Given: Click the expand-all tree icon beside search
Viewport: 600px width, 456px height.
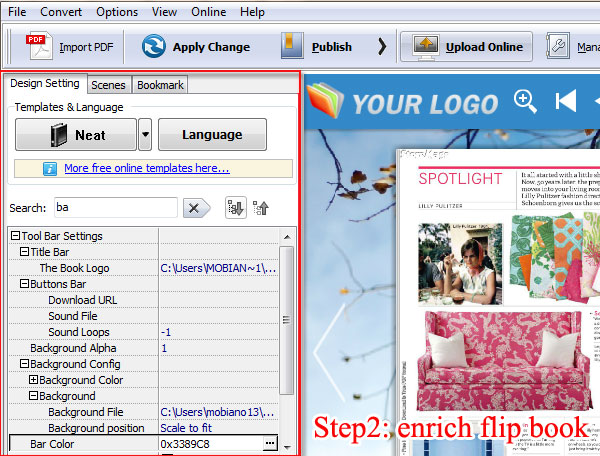Looking at the screenshot, I should (x=235, y=208).
